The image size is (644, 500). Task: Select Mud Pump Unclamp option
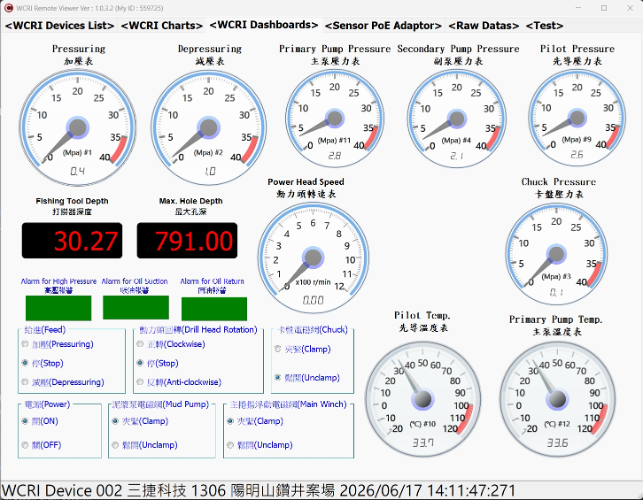115,445
